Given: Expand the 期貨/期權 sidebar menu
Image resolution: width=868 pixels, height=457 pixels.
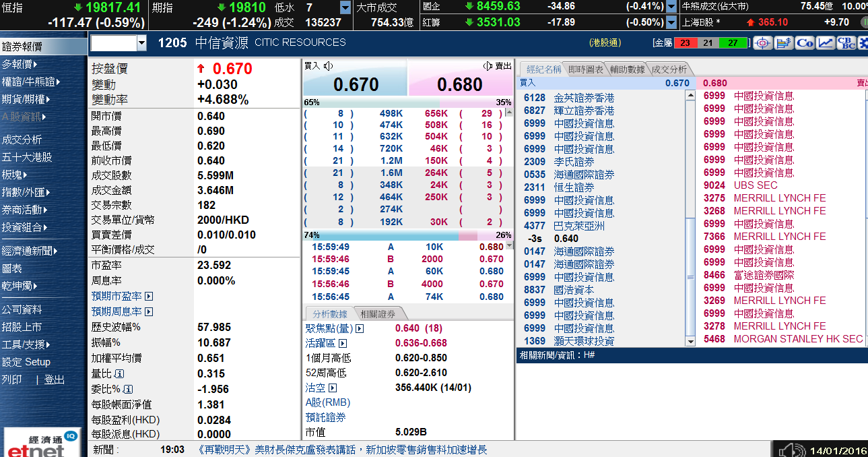Looking at the screenshot, I should pos(26,99).
